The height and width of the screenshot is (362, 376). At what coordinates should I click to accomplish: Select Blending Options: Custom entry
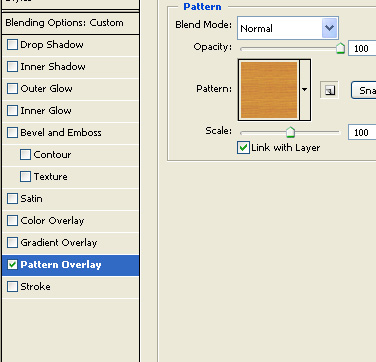coord(70,23)
